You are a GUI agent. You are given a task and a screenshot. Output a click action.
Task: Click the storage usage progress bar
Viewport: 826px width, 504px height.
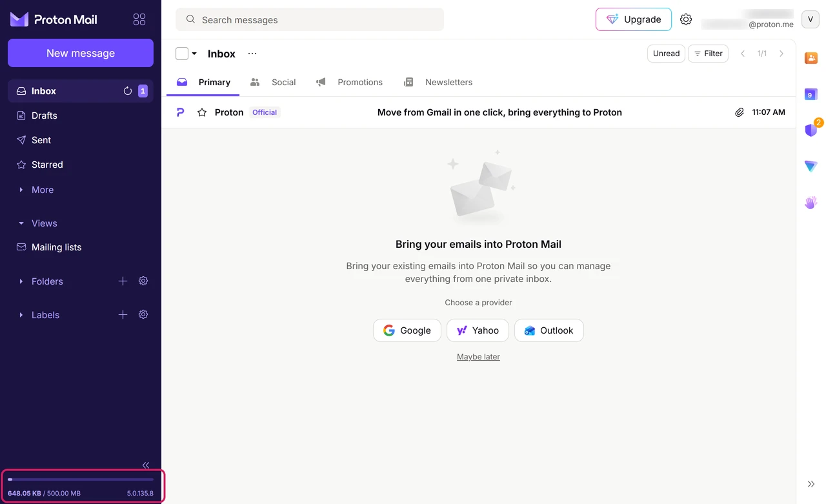pyautogui.click(x=81, y=479)
